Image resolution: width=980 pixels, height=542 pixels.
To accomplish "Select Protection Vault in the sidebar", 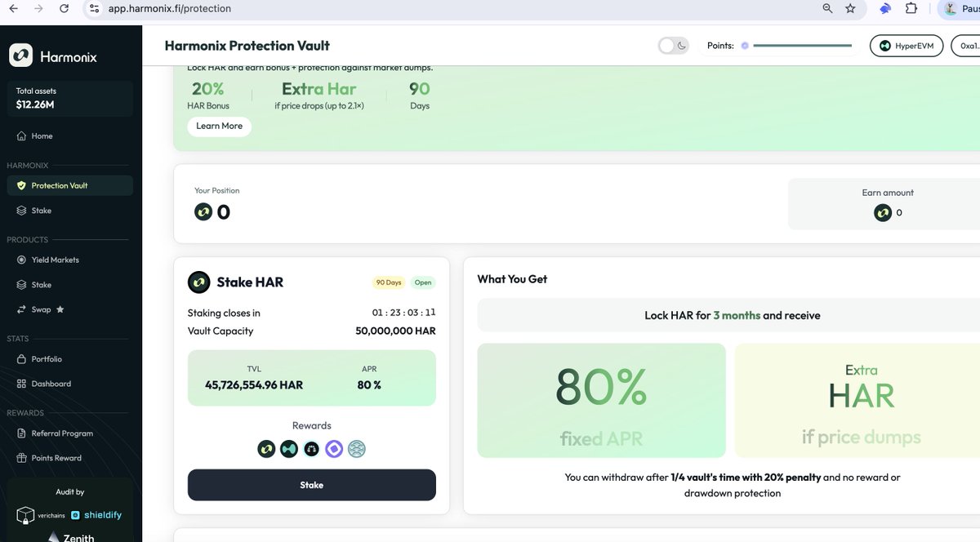I will pos(69,185).
